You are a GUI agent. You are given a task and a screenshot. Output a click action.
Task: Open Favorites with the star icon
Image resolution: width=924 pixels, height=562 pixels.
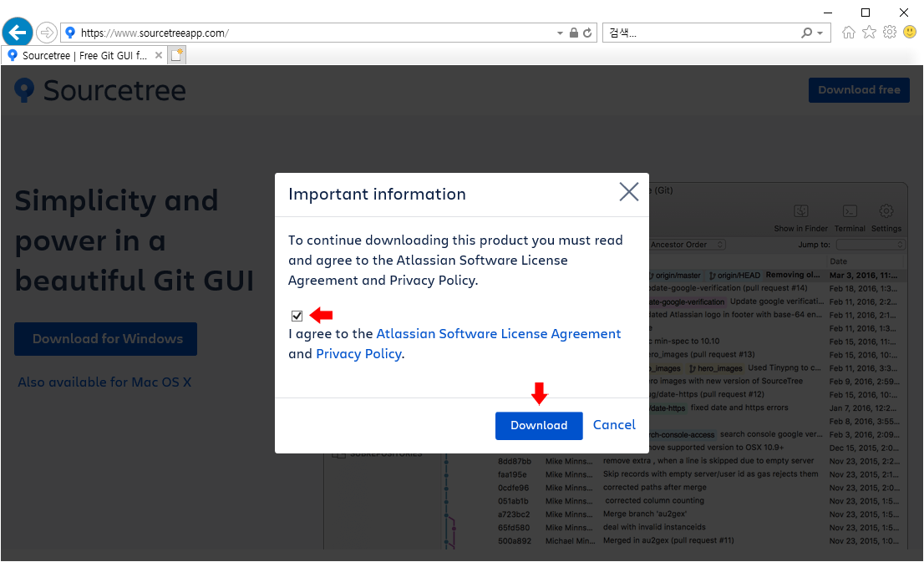(x=869, y=33)
